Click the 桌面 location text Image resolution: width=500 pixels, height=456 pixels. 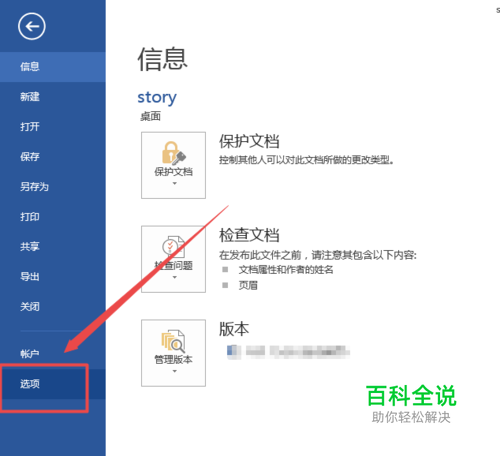click(150, 116)
